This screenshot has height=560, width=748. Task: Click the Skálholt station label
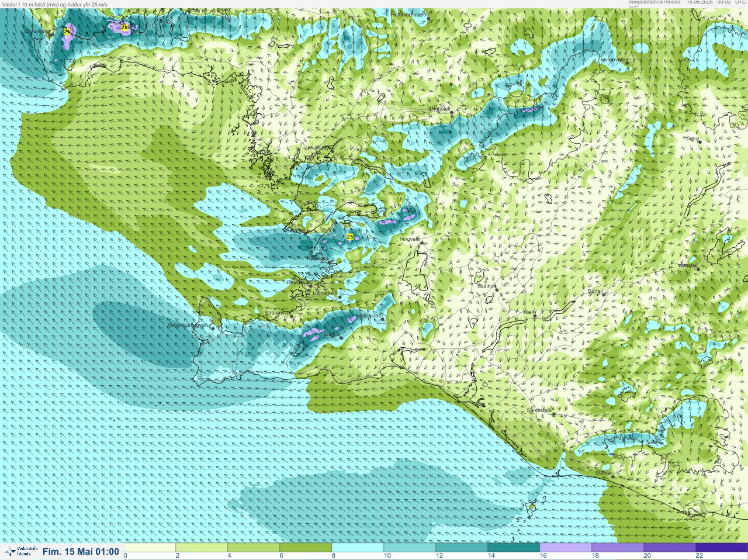point(487,286)
